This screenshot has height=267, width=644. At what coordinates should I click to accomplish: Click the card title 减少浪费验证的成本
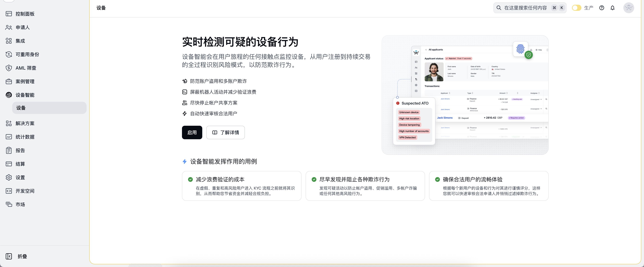(x=220, y=179)
